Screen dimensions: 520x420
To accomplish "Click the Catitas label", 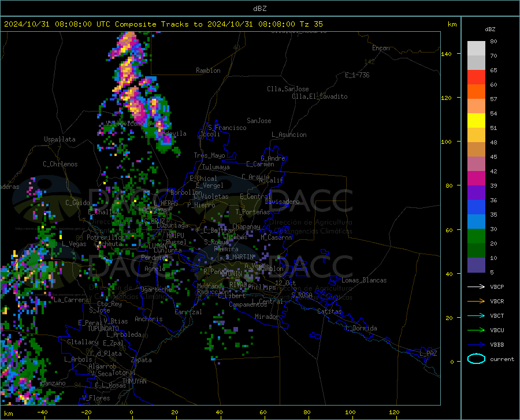I will pos(330,311).
